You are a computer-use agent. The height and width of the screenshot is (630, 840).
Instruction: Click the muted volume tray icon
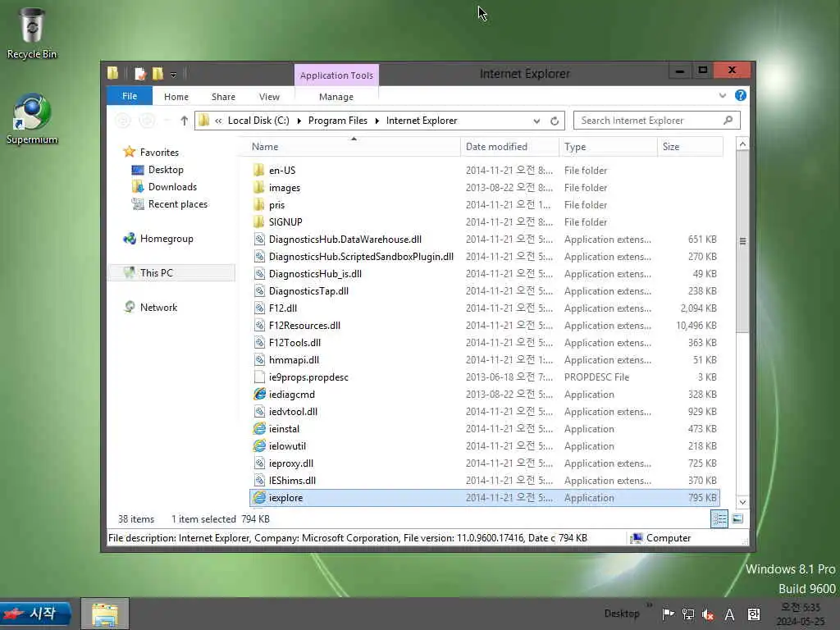708,614
